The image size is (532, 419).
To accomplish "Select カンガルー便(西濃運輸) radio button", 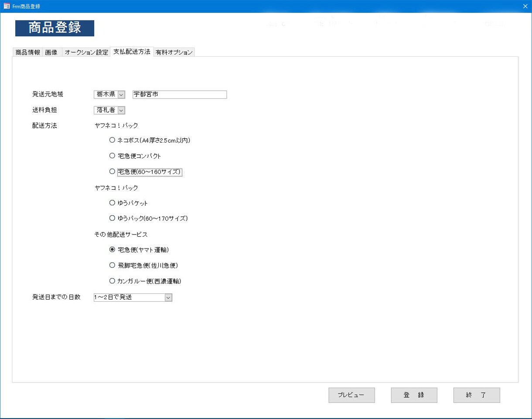I will point(112,281).
